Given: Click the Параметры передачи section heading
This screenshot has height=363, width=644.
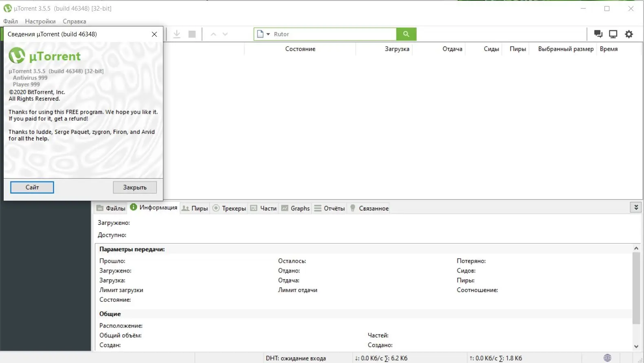Looking at the screenshot, I should 132,249.
